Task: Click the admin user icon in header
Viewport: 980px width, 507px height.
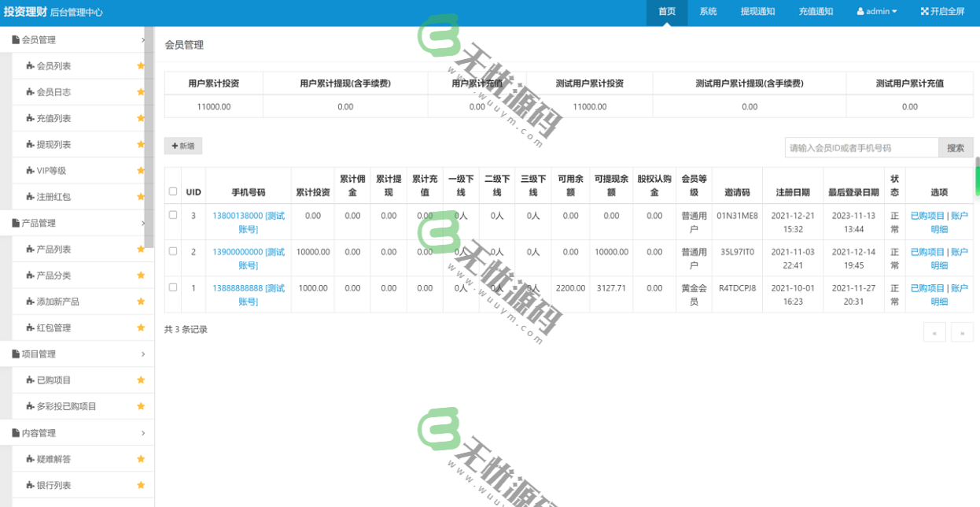Action: click(860, 12)
